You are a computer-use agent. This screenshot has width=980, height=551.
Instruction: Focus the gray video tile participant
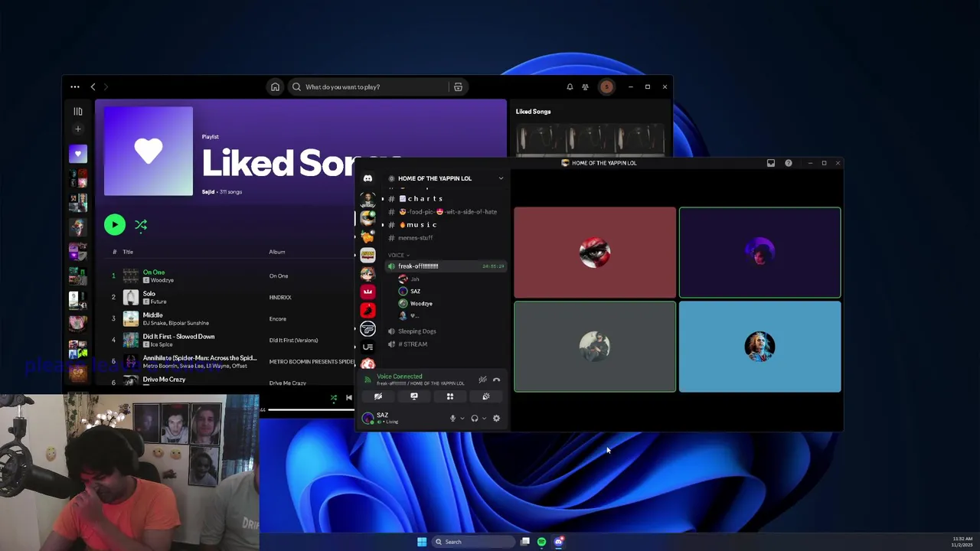(x=595, y=347)
